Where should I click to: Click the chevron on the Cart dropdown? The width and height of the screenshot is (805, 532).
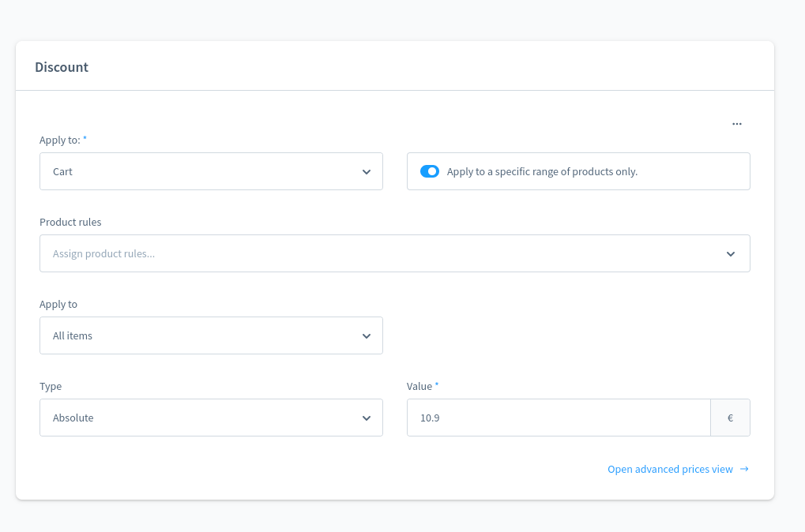click(x=366, y=170)
